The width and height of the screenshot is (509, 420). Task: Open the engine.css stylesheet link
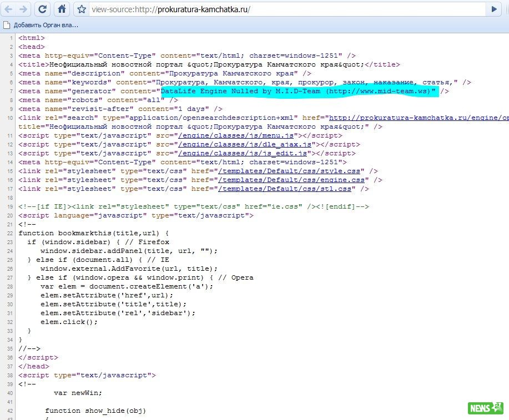(291, 180)
